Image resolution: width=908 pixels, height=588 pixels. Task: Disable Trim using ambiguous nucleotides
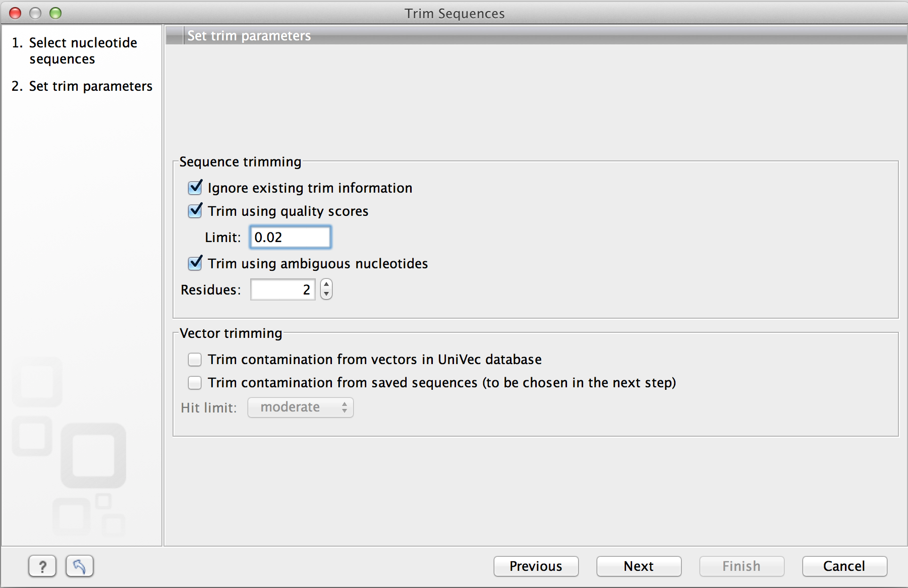(x=195, y=263)
